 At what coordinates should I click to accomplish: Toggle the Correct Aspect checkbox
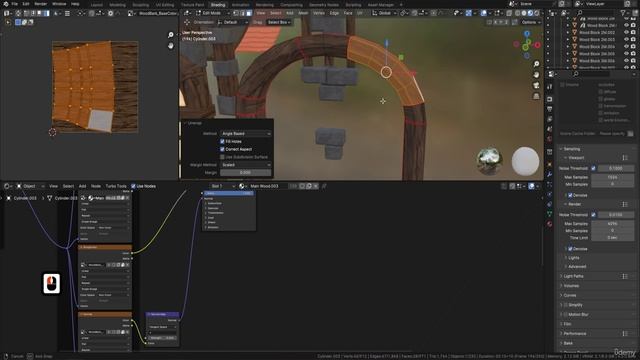222,149
